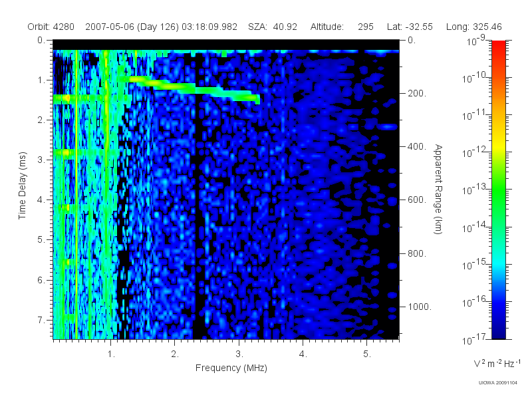Select the date '2007-05-06 (Day 126)' text

click(x=132, y=27)
